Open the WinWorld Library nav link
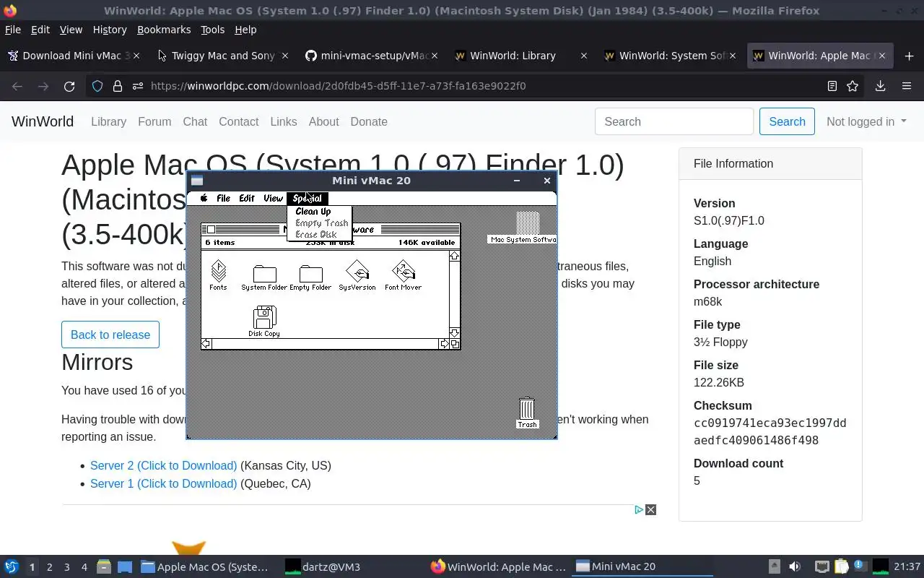Viewport: 924px width, 578px height. pos(108,121)
